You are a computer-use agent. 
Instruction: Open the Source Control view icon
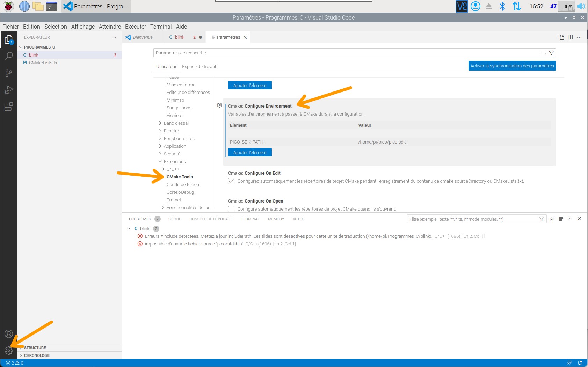9,73
